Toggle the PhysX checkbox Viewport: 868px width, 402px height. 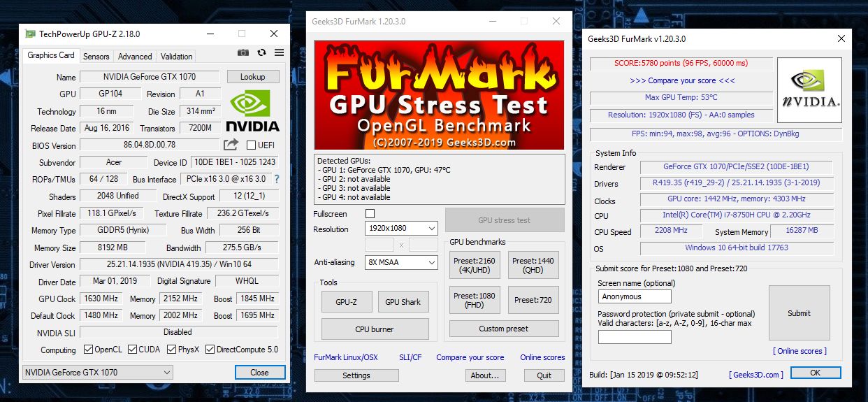click(x=171, y=350)
